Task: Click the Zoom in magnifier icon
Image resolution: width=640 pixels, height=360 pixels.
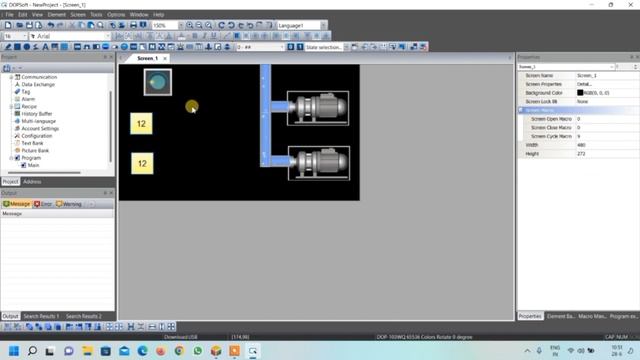Action: point(190,25)
